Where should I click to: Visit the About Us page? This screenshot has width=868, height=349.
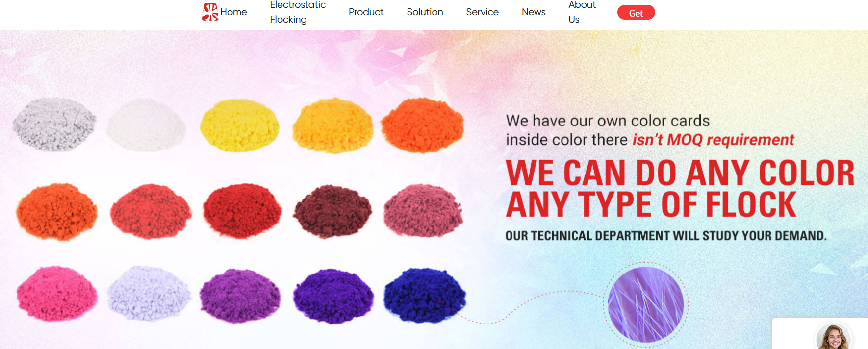tap(582, 12)
